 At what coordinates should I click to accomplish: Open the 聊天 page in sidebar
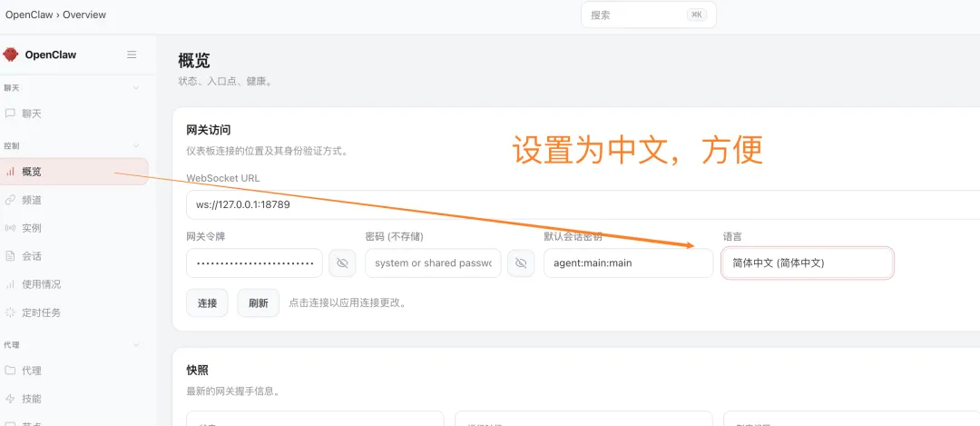point(74,114)
